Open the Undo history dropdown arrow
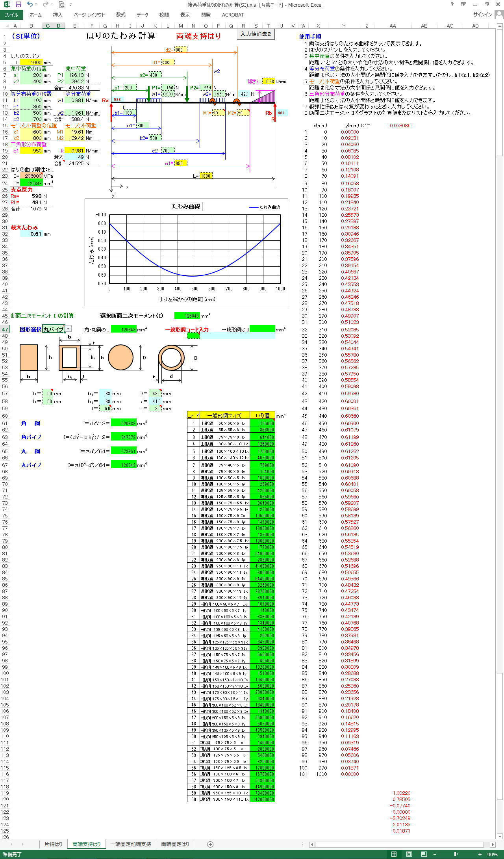This screenshot has height=859, width=504. coord(36,4)
